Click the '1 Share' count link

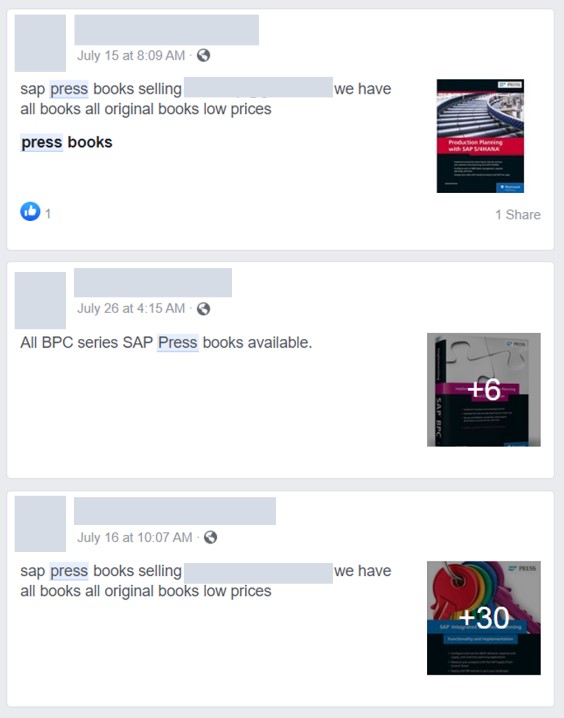(x=518, y=214)
